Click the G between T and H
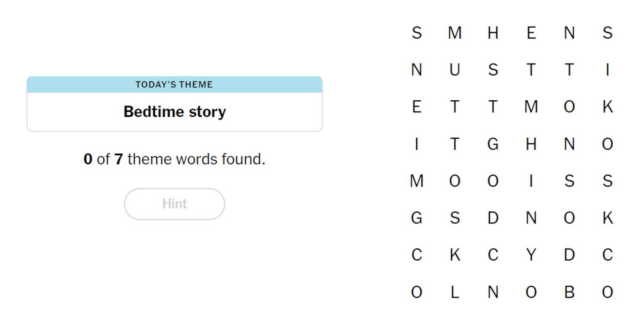The width and height of the screenshot is (644, 322). point(493,144)
